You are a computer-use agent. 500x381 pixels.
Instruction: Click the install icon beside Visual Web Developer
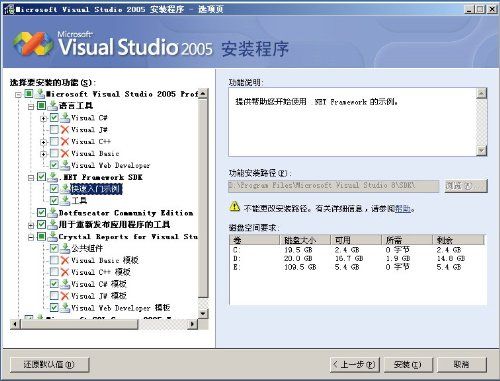pyautogui.click(x=65, y=165)
